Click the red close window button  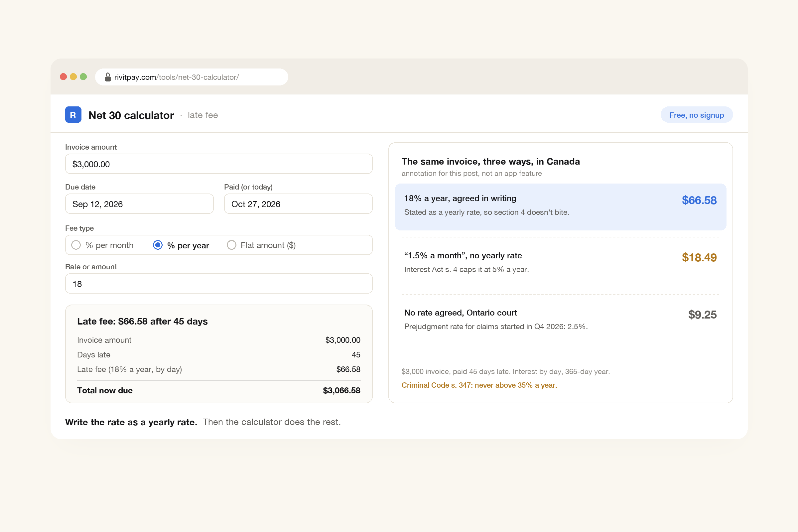[63, 77]
